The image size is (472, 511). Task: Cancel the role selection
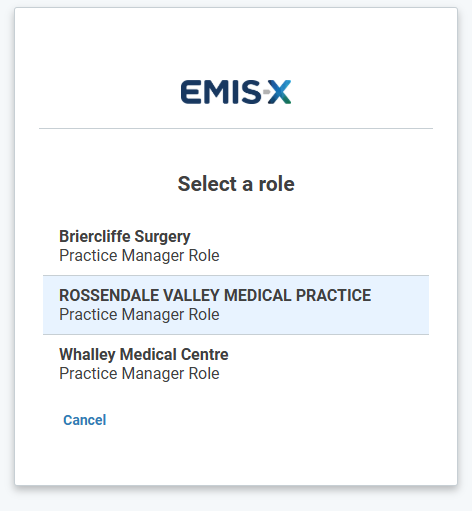[85, 420]
